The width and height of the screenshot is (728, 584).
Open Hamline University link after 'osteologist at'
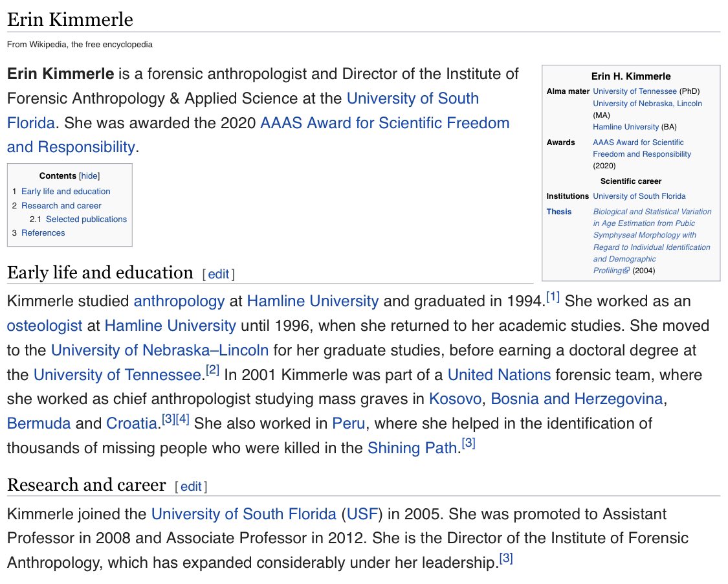170,326
